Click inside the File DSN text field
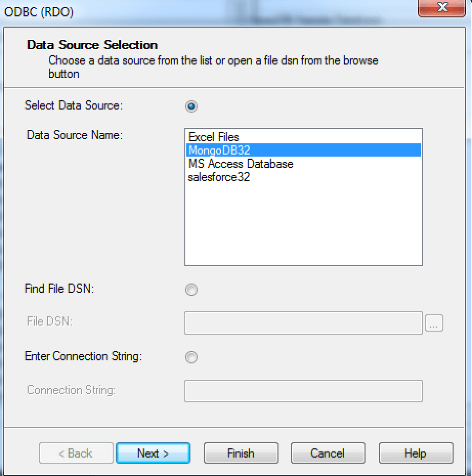The height and width of the screenshot is (476, 472). coord(302,323)
